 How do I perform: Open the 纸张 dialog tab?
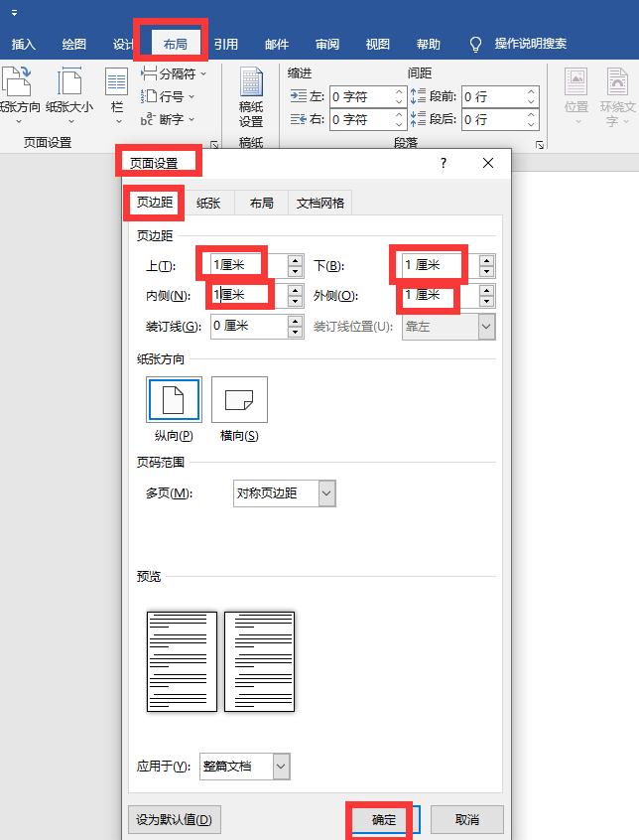pyautogui.click(x=208, y=203)
